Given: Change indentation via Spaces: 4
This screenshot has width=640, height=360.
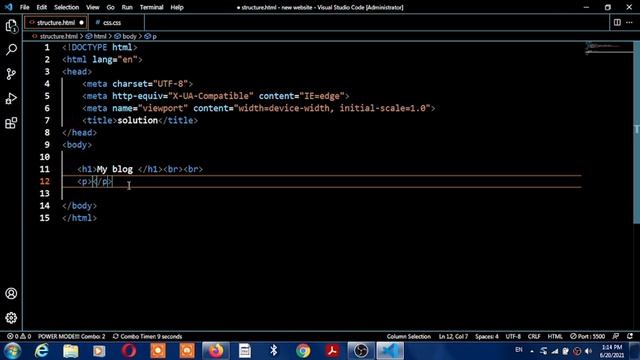Looking at the screenshot, I should coord(487,336).
